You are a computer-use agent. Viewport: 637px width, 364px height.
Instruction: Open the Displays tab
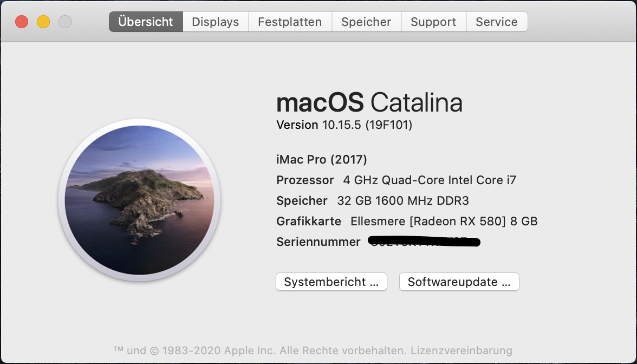click(x=216, y=22)
